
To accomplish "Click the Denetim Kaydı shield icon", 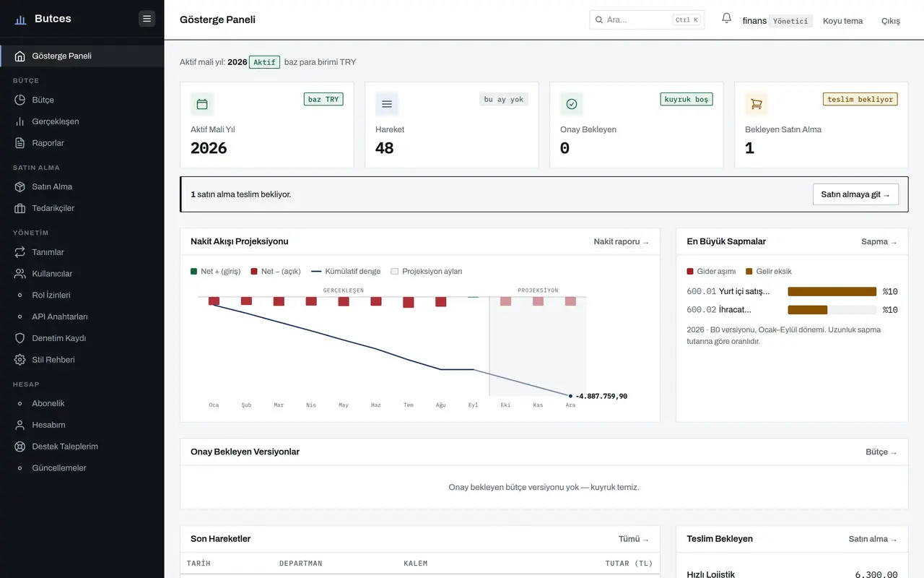I will click(20, 338).
